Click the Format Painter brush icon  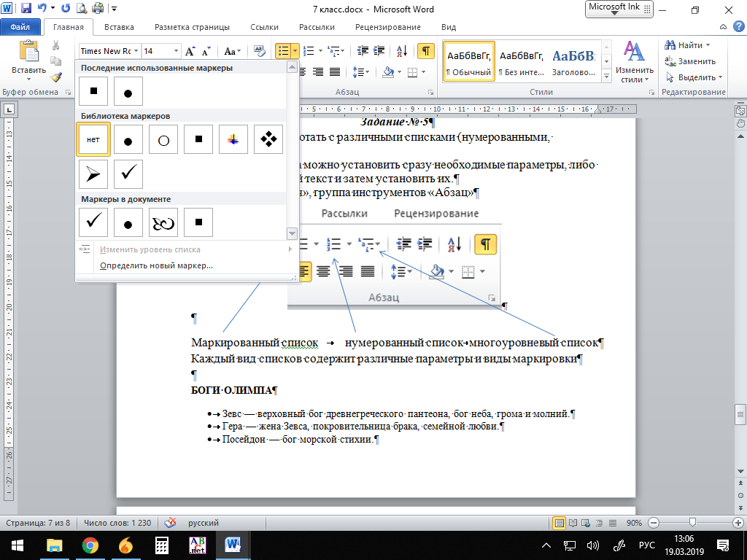[56, 77]
